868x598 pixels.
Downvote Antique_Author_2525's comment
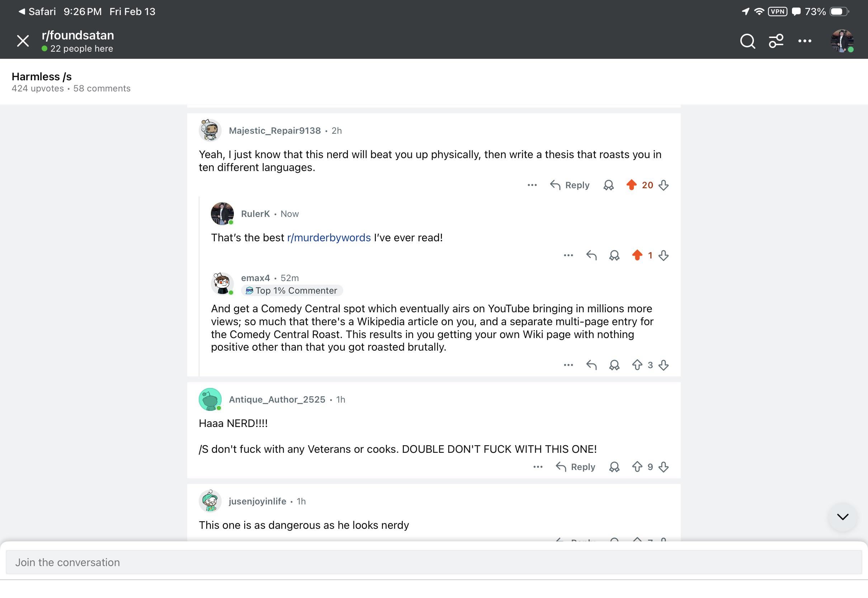[663, 467]
